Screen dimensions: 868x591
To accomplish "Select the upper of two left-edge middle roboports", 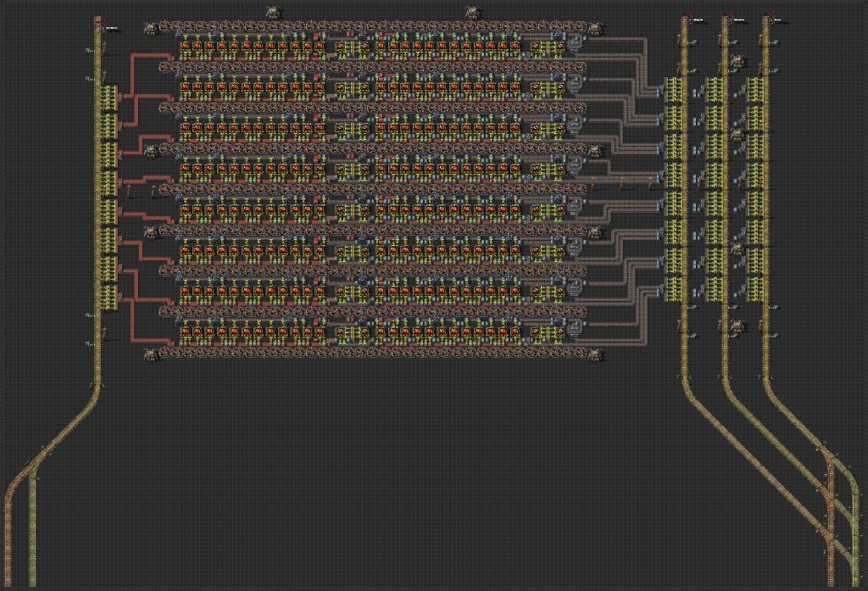I will coord(151,150).
